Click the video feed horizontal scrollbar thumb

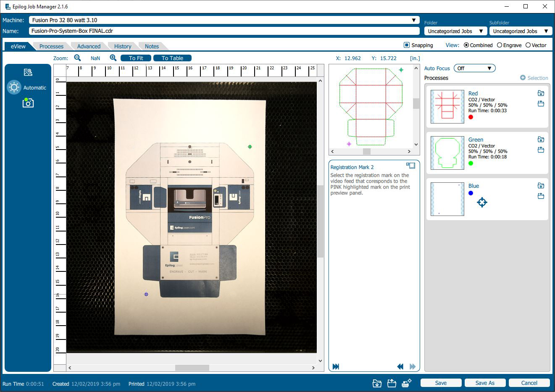192,368
